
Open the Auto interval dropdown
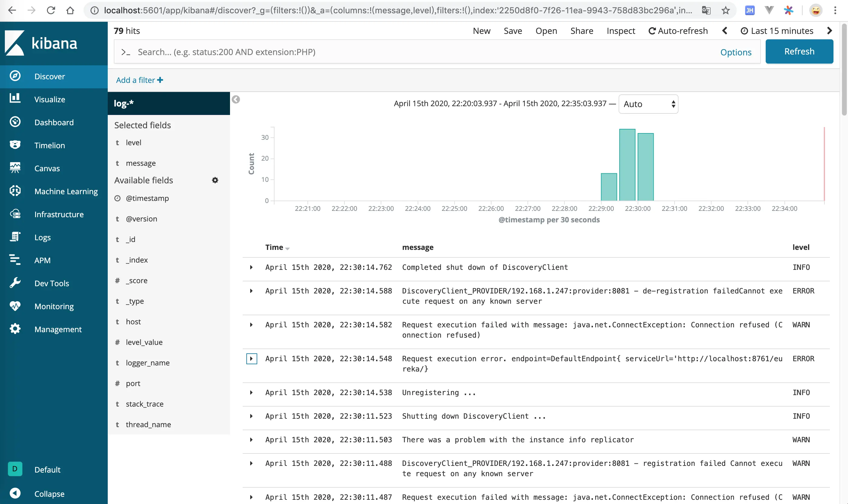(x=648, y=104)
